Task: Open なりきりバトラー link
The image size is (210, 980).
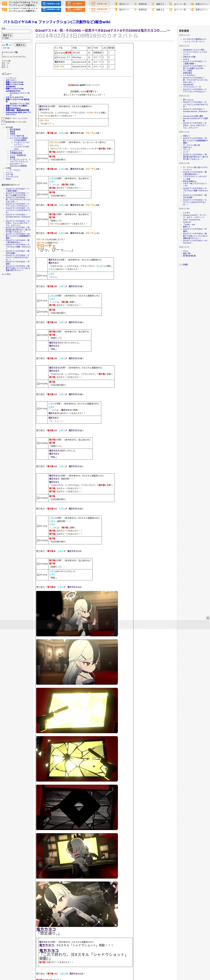Action: point(17,151)
